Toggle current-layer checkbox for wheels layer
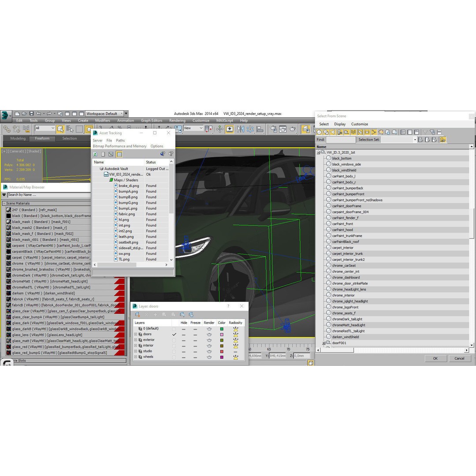Screen dimensions: 476x476 coord(174,357)
